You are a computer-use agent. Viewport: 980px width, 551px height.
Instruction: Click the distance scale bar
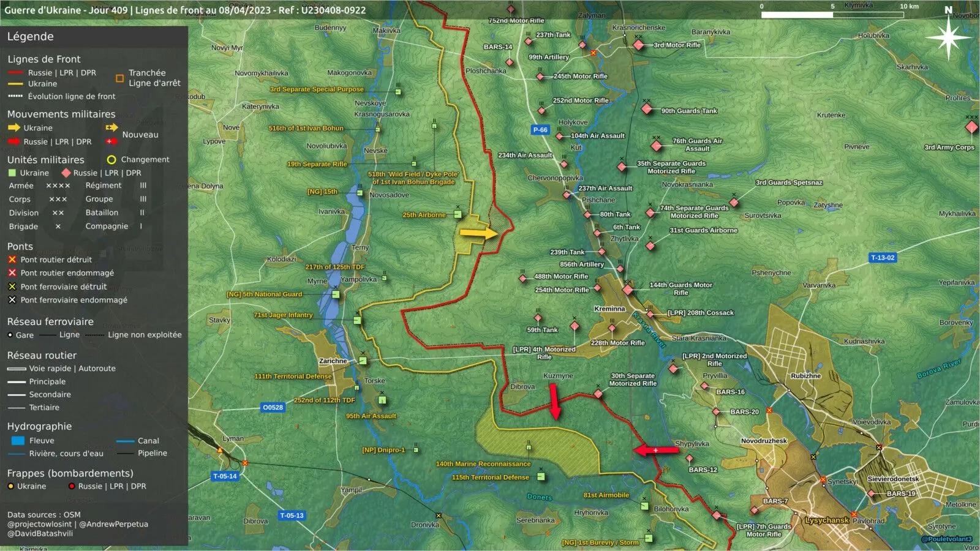point(833,14)
